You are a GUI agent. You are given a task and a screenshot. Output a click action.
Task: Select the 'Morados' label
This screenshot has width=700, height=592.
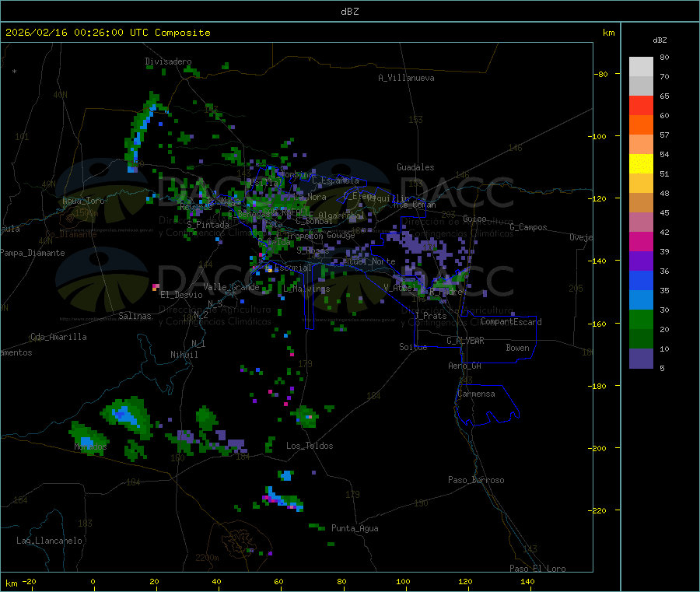pos(91,447)
